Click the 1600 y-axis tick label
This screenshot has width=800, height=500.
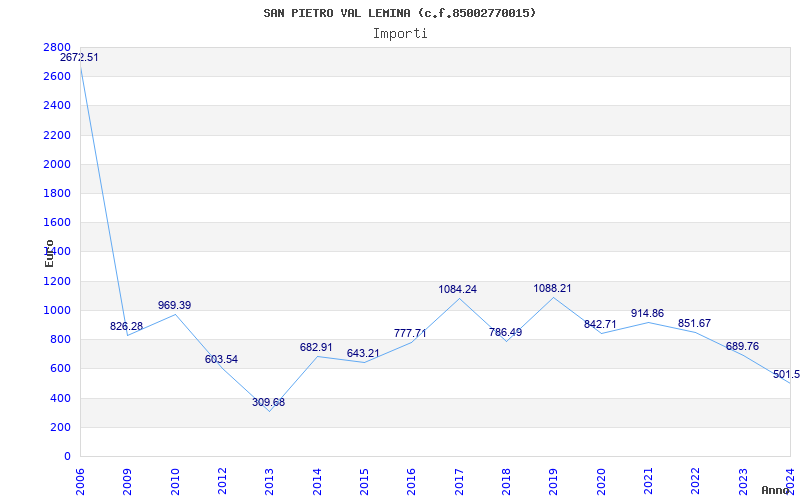click(x=57, y=222)
